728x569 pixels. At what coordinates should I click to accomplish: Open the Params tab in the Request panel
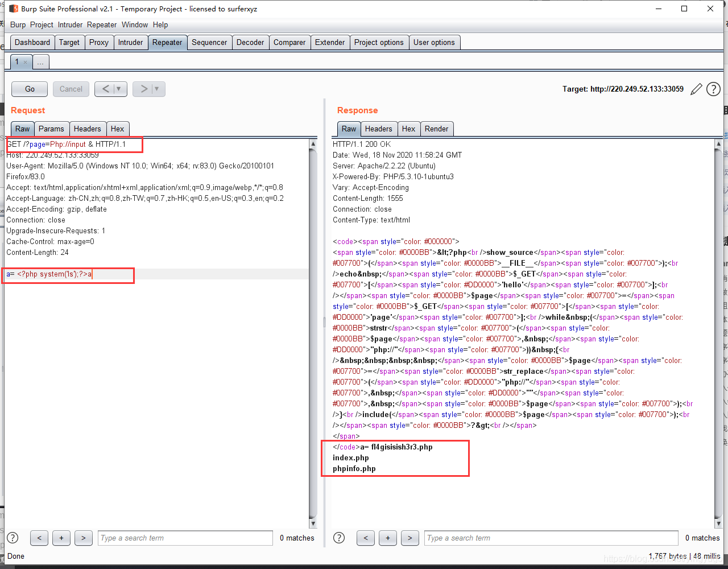51,129
